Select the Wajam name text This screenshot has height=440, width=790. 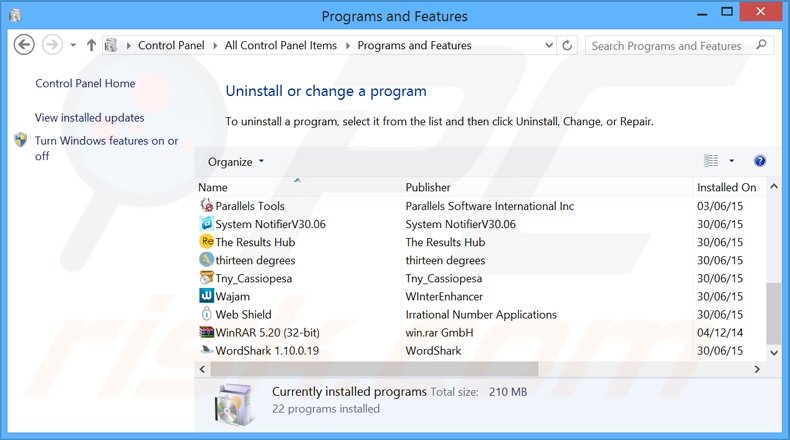pos(233,296)
